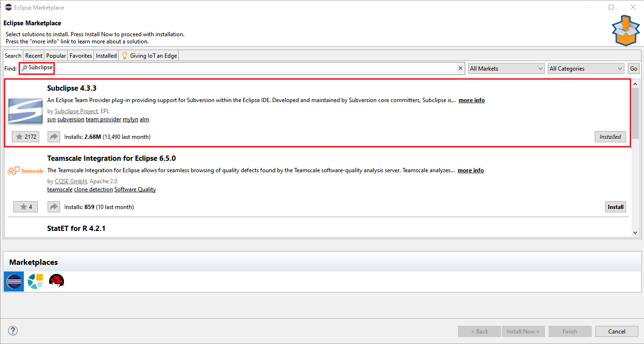Clear the Find search field
This screenshot has height=344, width=644.
click(460, 69)
